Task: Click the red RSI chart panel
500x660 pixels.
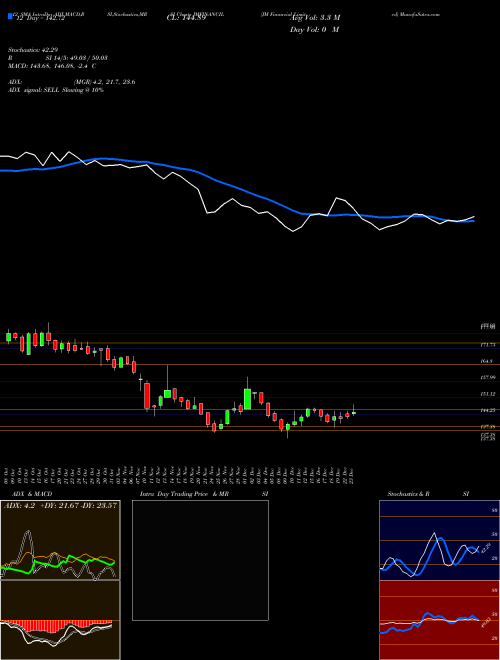Action: (439, 620)
